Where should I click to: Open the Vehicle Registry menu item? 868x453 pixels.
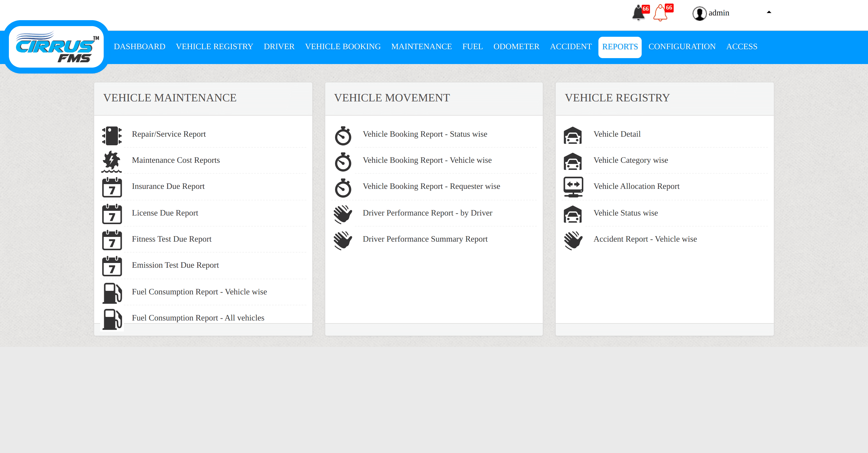click(x=214, y=47)
